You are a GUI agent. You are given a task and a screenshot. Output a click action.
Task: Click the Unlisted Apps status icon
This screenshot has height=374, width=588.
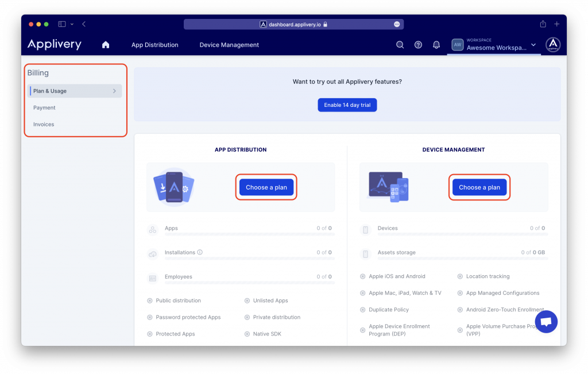click(247, 300)
